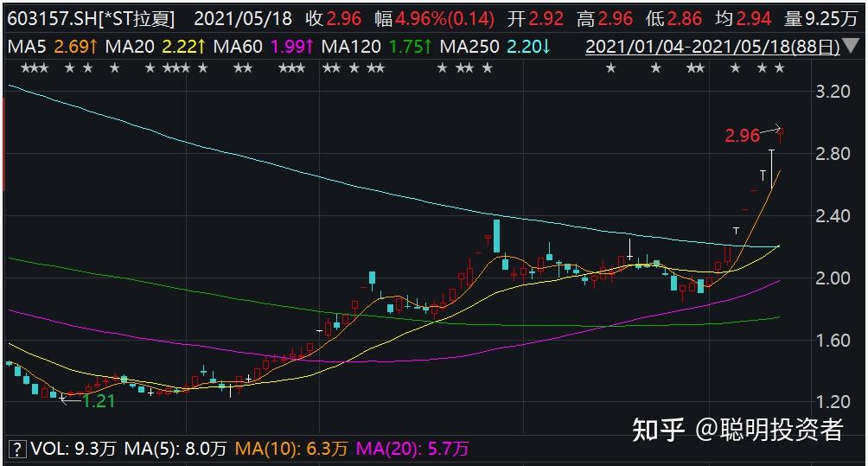Click the 2.80 price axis label
Viewport: 868px width, 466px height.
(x=833, y=154)
